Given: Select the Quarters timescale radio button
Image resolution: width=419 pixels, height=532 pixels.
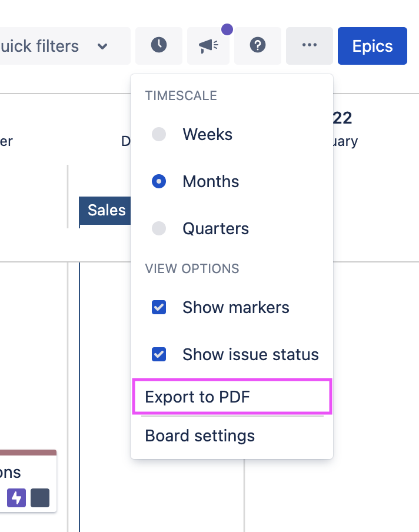Looking at the screenshot, I should (x=159, y=228).
